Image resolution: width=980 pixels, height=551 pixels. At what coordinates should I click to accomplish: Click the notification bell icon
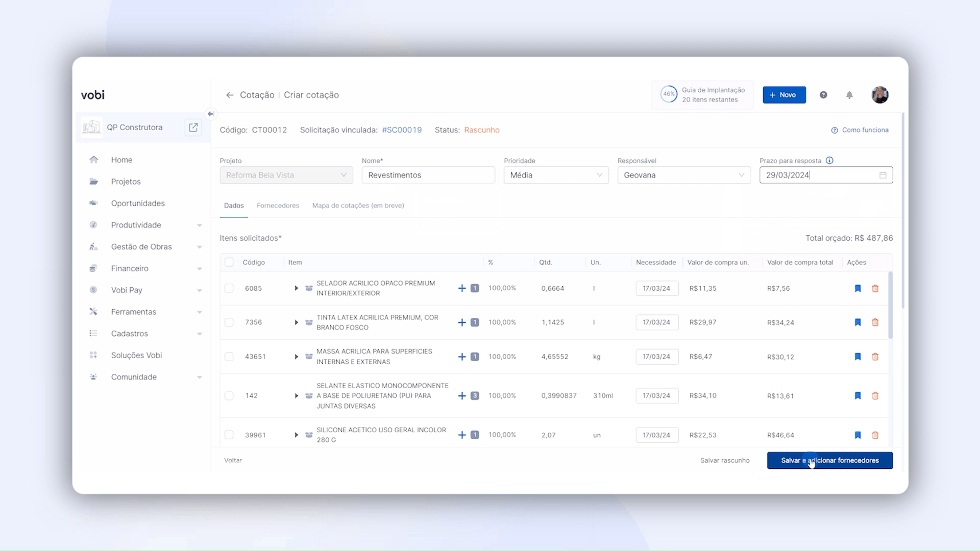point(849,95)
